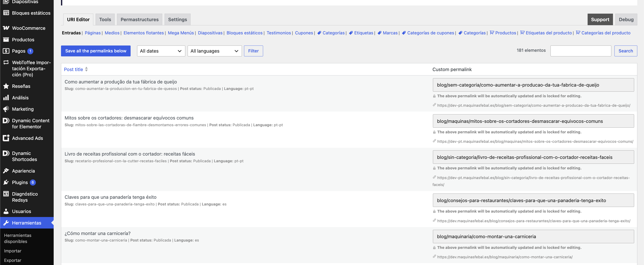
Task: Click Save all the permalinks below button
Action: pyautogui.click(x=96, y=51)
